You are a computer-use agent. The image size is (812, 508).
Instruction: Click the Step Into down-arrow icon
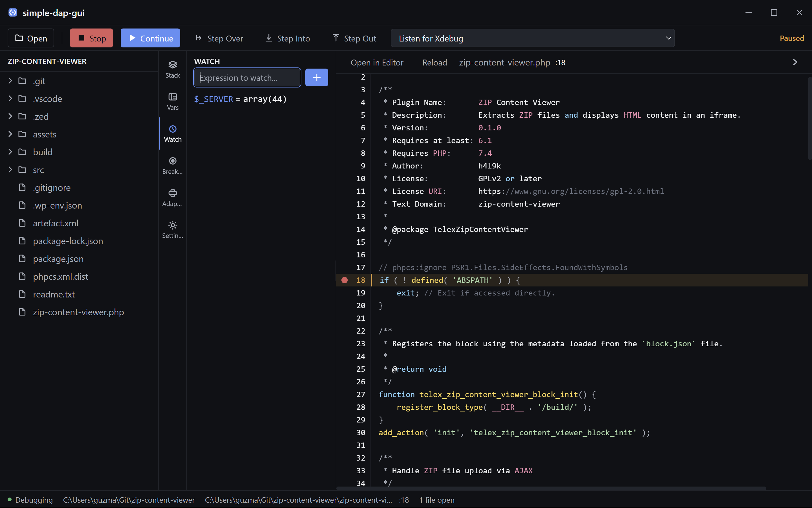269,38
